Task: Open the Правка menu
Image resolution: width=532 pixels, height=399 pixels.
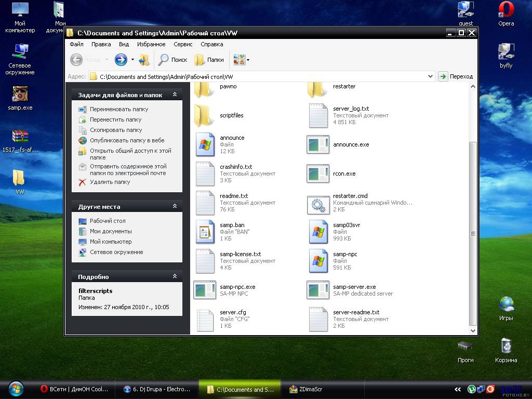Action: [x=101, y=44]
